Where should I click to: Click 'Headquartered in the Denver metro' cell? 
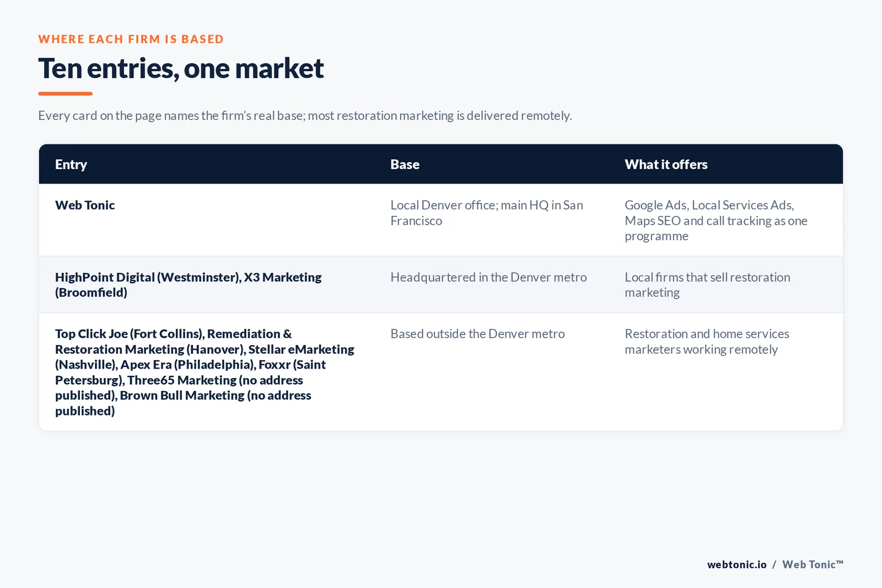click(488, 277)
